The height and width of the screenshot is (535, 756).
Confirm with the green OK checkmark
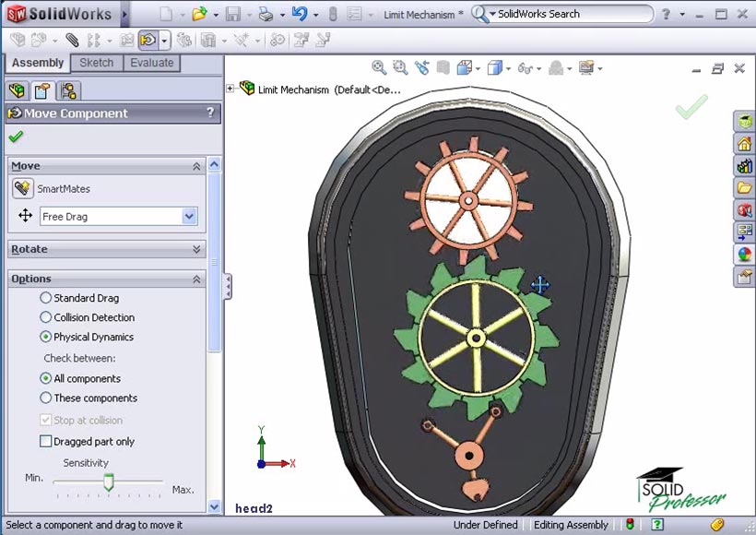pyautogui.click(x=15, y=137)
